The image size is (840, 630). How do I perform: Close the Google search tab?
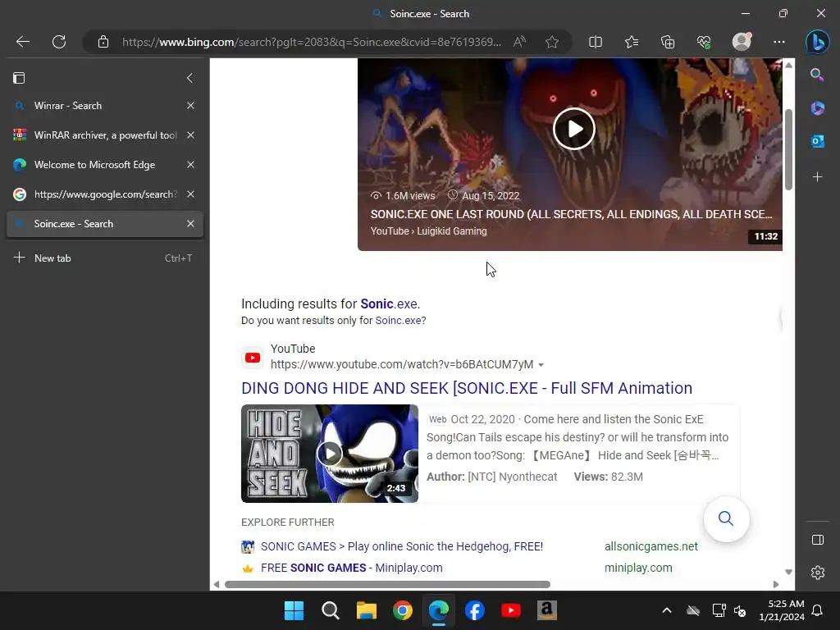coord(190,194)
